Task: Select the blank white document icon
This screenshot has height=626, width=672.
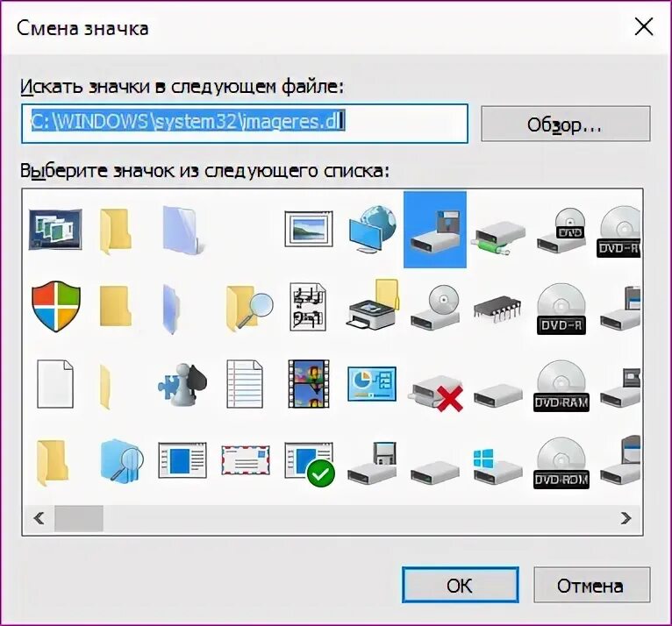Action: pos(55,384)
